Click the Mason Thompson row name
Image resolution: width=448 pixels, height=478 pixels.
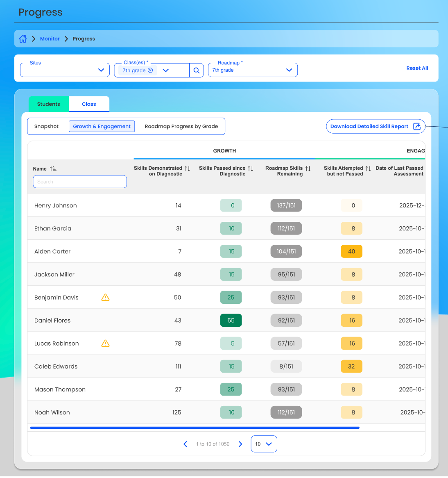pos(60,389)
